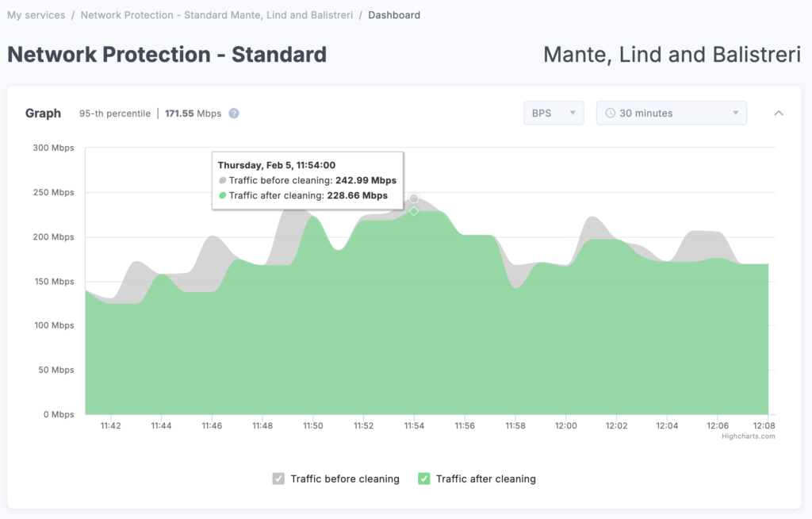Click the gray circle marker on the chart line
Viewport: 812px width, 519px height.
414,198
